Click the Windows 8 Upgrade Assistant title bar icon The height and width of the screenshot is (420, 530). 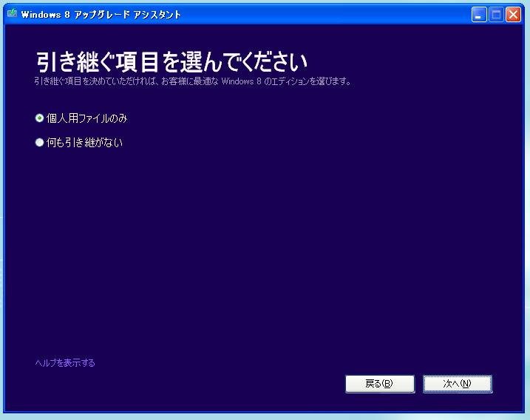[x=12, y=13]
